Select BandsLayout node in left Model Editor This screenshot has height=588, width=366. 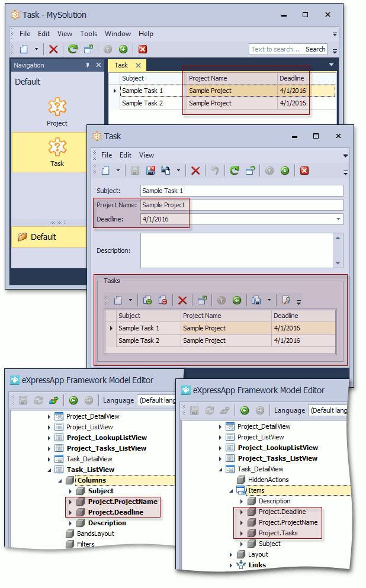point(95,534)
